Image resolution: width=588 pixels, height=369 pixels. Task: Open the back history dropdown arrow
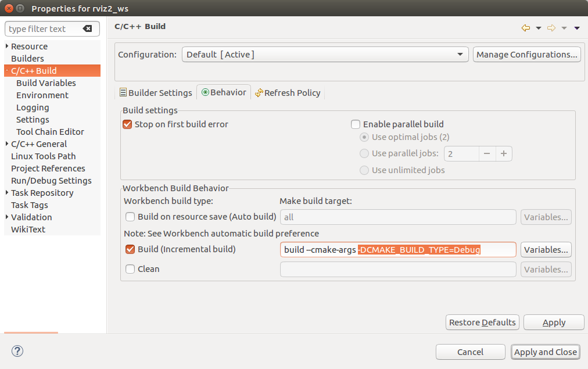539,28
